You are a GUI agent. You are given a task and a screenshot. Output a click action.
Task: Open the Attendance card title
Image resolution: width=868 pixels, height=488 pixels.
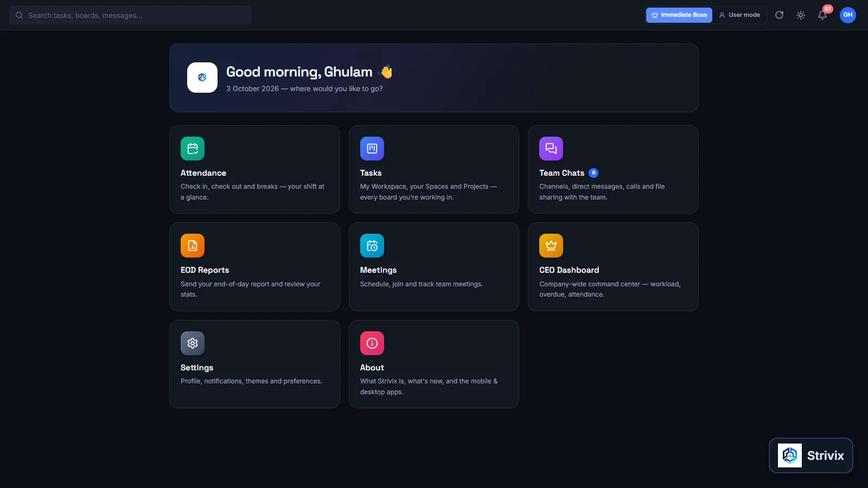pyautogui.click(x=203, y=173)
